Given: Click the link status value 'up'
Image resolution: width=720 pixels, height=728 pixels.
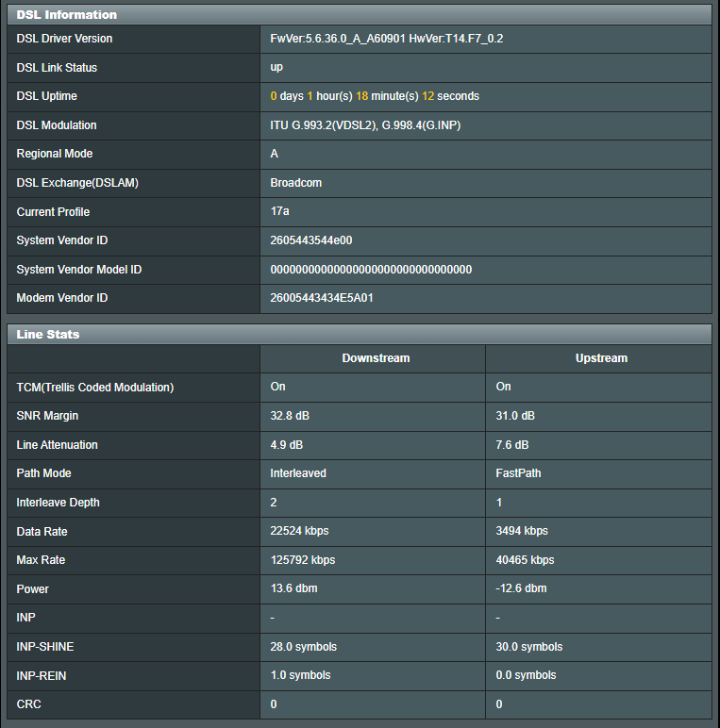Looking at the screenshot, I should click(x=276, y=68).
